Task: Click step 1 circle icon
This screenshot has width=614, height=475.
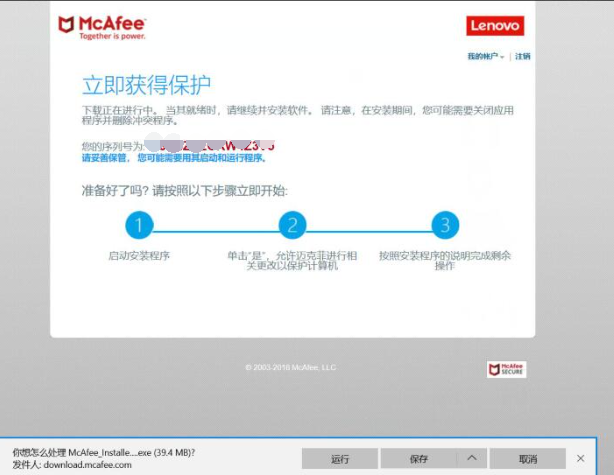Action: [139, 225]
